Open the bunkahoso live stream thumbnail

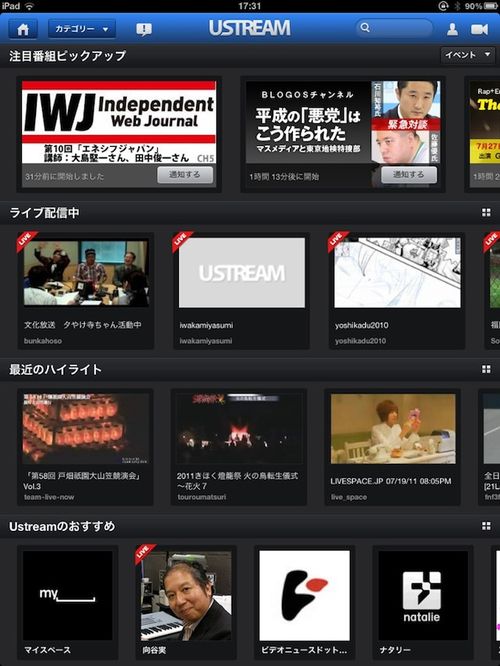[x=86, y=273]
